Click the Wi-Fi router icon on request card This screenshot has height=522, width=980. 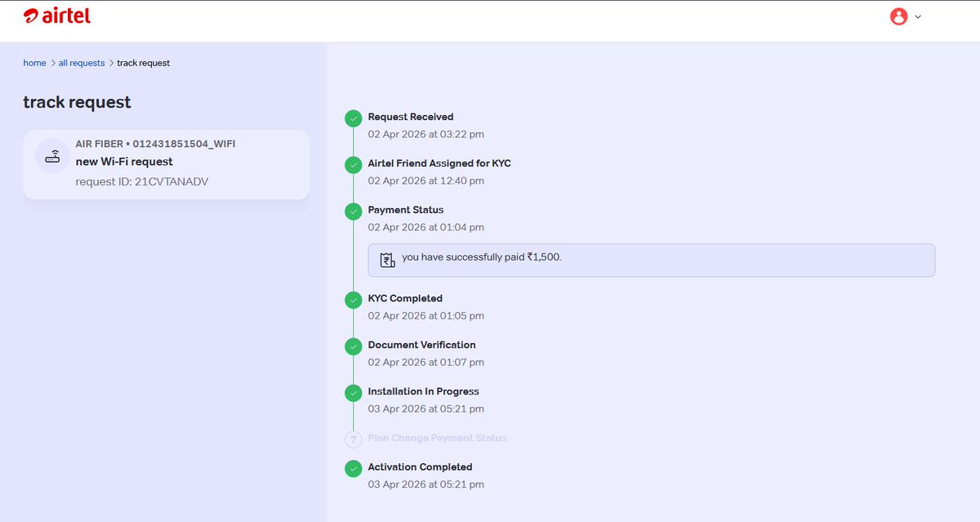(52, 156)
